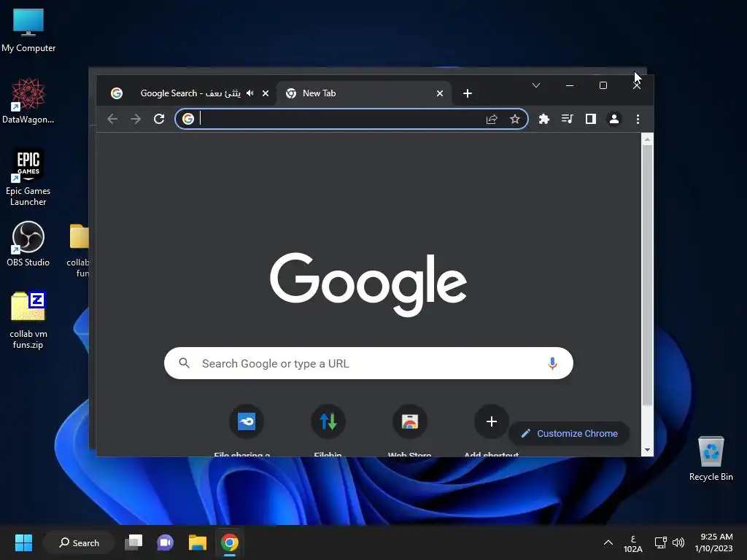Click the page vertical scrollbar thumb
Screen dimensions: 747x560
coord(647,275)
